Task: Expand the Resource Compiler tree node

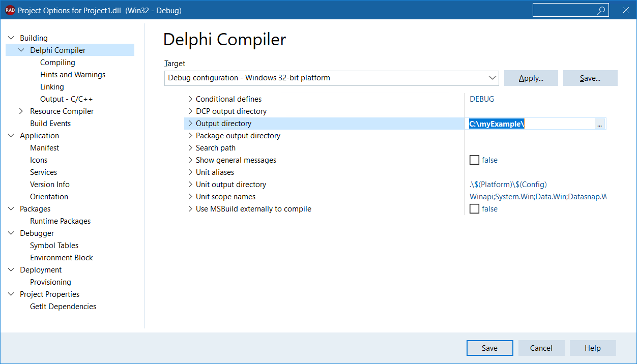Action: pyautogui.click(x=21, y=111)
